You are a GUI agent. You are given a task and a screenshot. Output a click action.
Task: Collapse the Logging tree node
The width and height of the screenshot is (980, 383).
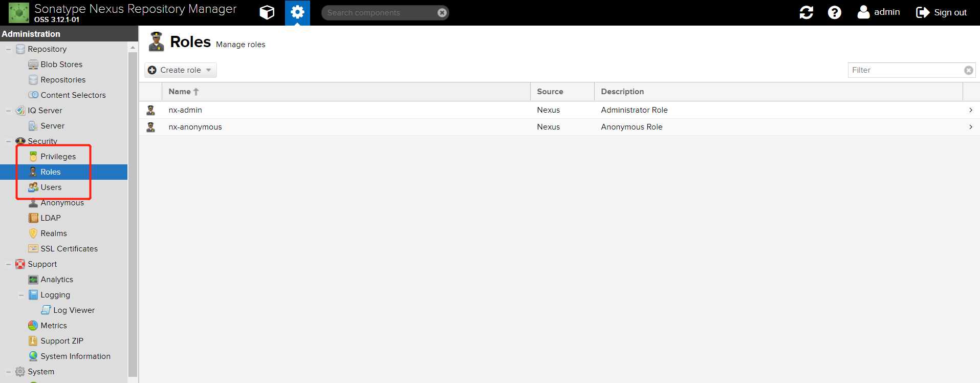click(21, 295)
